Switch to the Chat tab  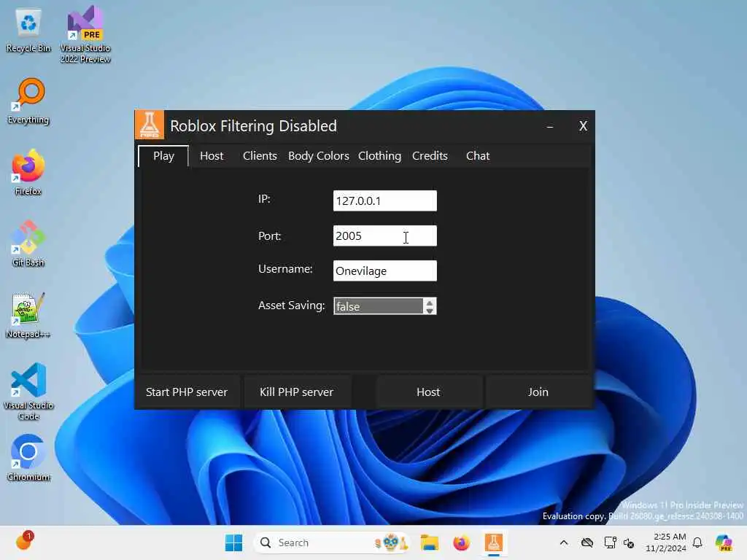tap(477, 156)
